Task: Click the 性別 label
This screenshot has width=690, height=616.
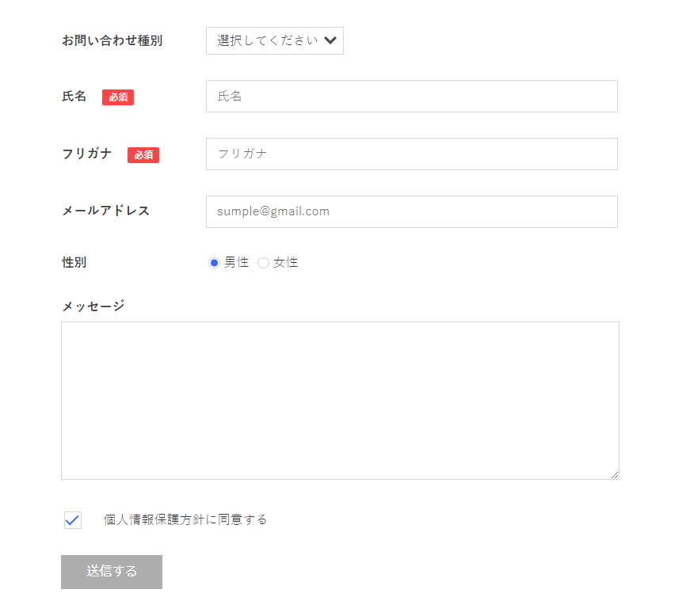Action: (74, 262)
